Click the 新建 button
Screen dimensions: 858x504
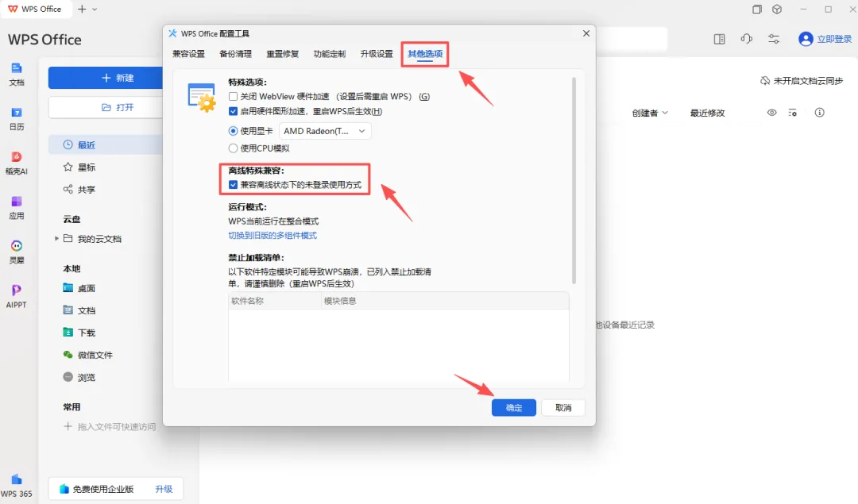[106, 78]
